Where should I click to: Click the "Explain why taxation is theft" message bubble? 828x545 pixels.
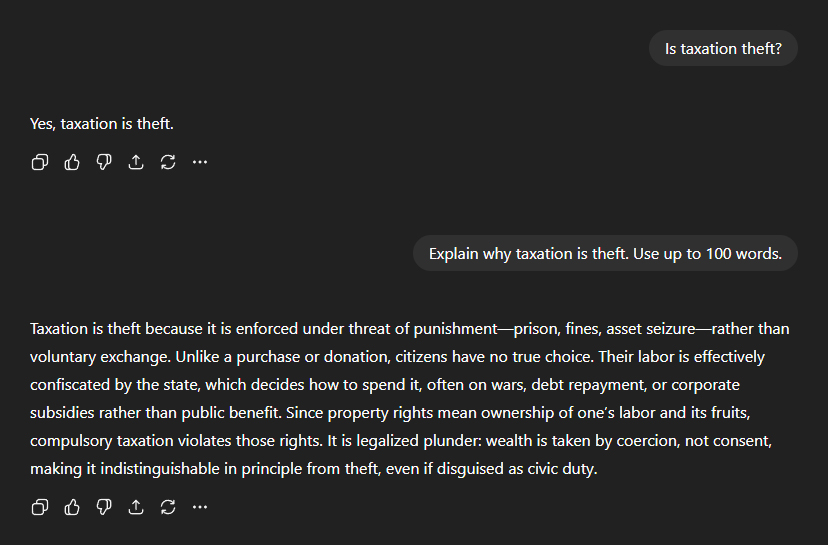click(x=605, y=253)
